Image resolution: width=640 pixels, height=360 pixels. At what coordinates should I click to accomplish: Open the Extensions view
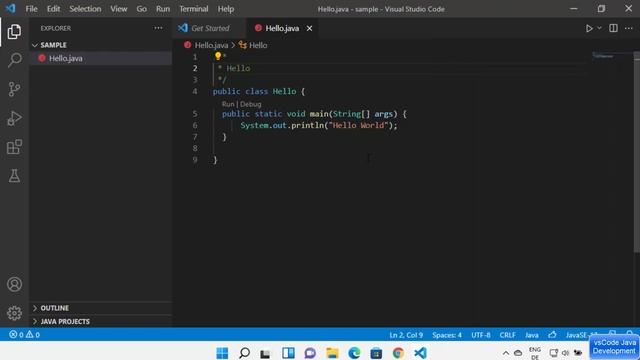(x=14, y=147)
